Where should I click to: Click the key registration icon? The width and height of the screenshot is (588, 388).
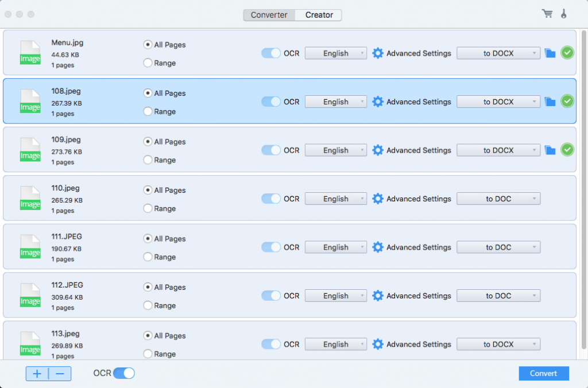pos(564,14)
